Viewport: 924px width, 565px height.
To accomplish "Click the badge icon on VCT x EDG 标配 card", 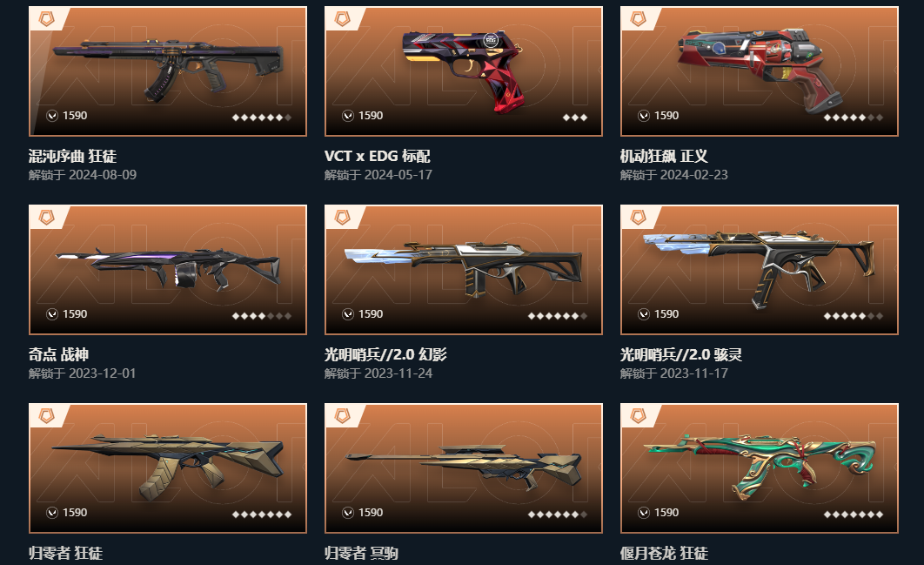I will pos(343,19).
